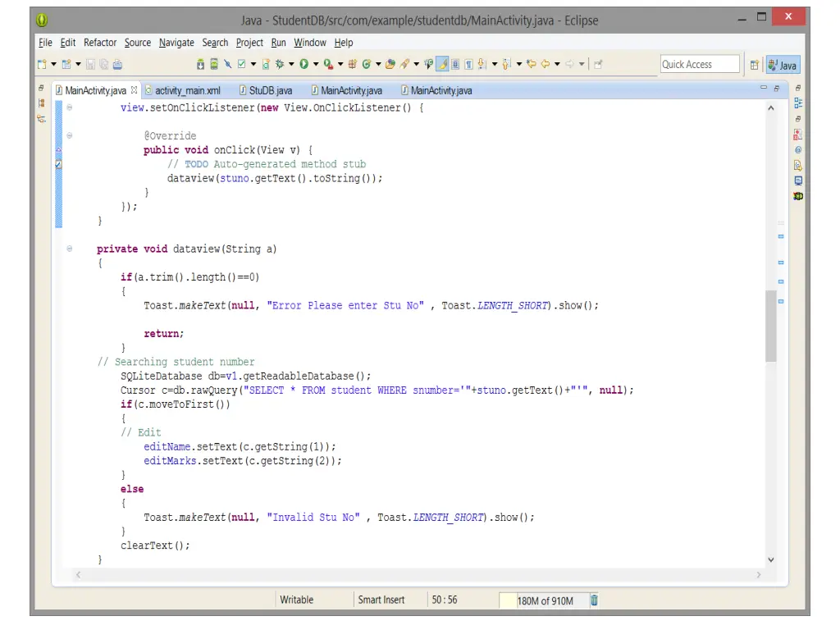Open the LogCat view icon
The width and height of the screenshot is (840, 630).
(x=798, y=196)
